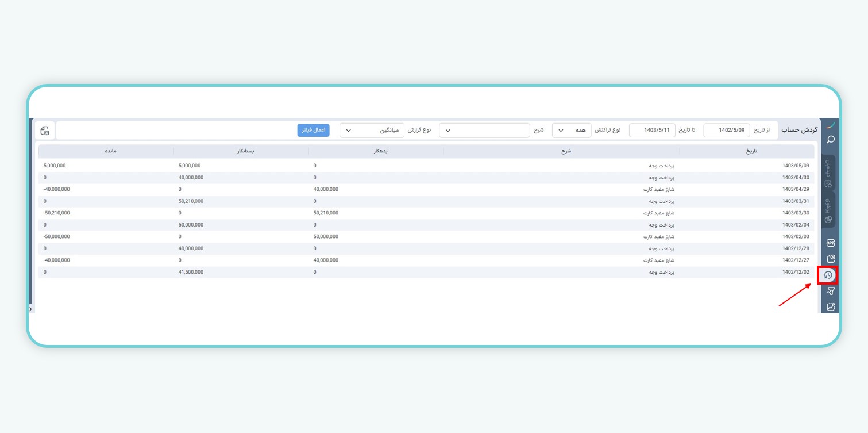Click the از تاریخ field with 1402/5/09
The image size is (868, 433).
[x=727, y=130]
